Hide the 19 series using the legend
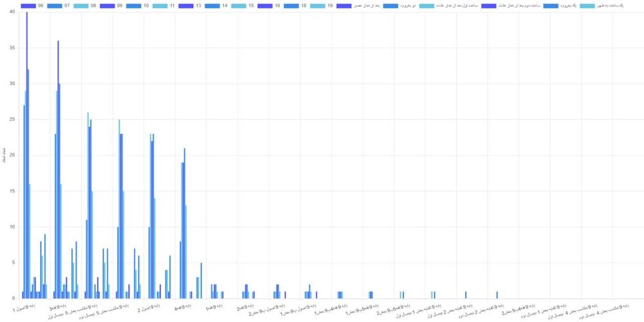 coord(318,5)
